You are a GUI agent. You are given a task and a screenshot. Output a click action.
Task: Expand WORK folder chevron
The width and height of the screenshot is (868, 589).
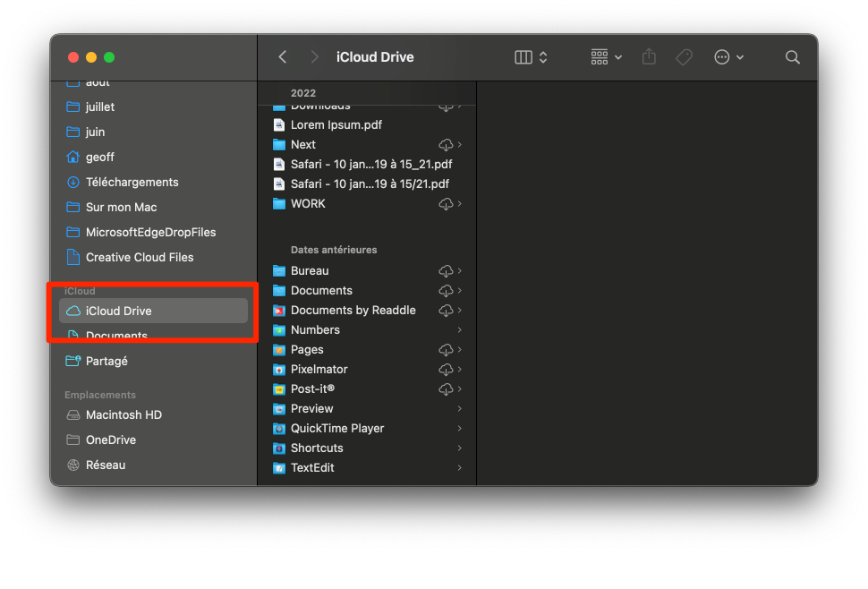tap(460, 204)
